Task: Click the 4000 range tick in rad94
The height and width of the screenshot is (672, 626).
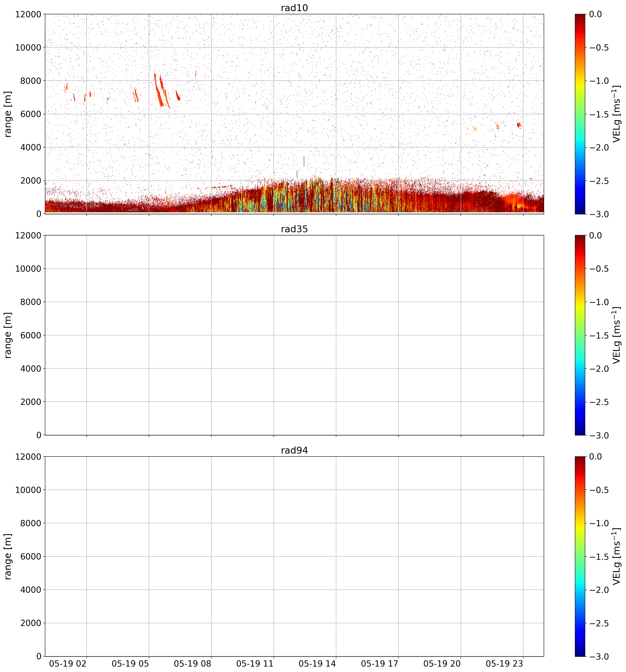Action: tap(30, 590)
